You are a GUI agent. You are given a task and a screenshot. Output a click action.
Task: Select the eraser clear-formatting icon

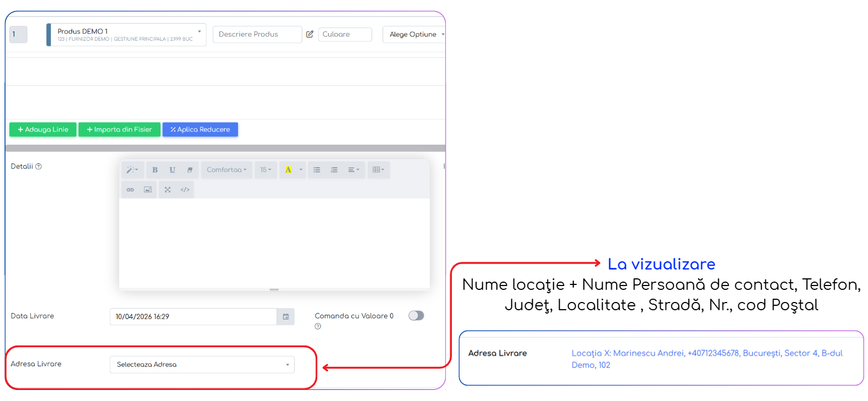[190, 170]
